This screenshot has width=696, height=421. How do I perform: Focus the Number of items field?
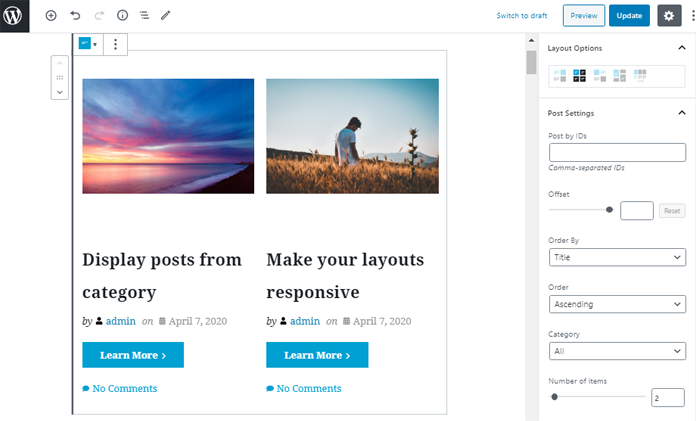click(668, 397)
